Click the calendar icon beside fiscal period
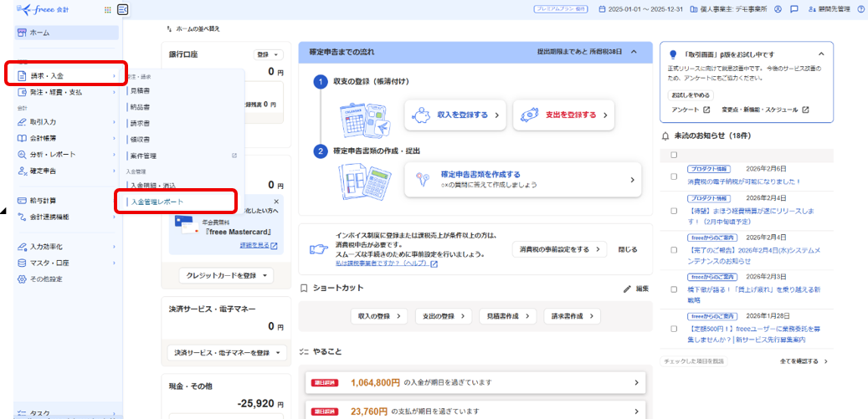Image resolution: width=868 pixels, height=419 pixels. click(x=603, y=9)
